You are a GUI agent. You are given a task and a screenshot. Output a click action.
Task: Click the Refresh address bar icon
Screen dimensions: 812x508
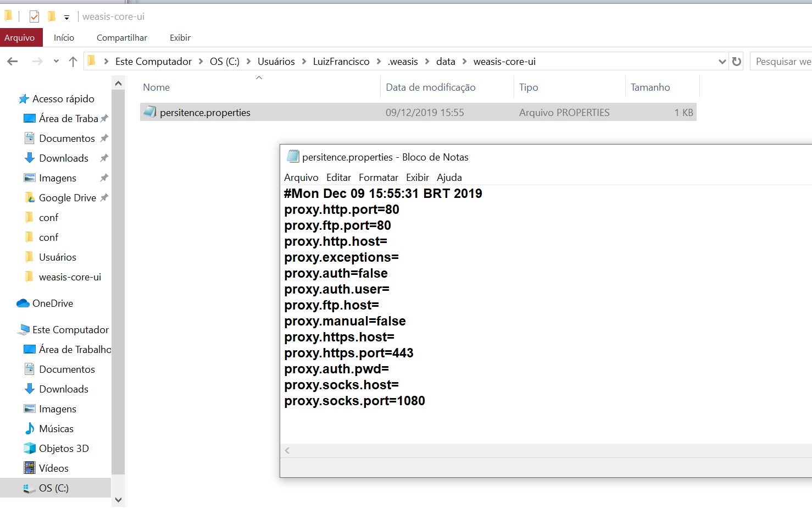737,61
